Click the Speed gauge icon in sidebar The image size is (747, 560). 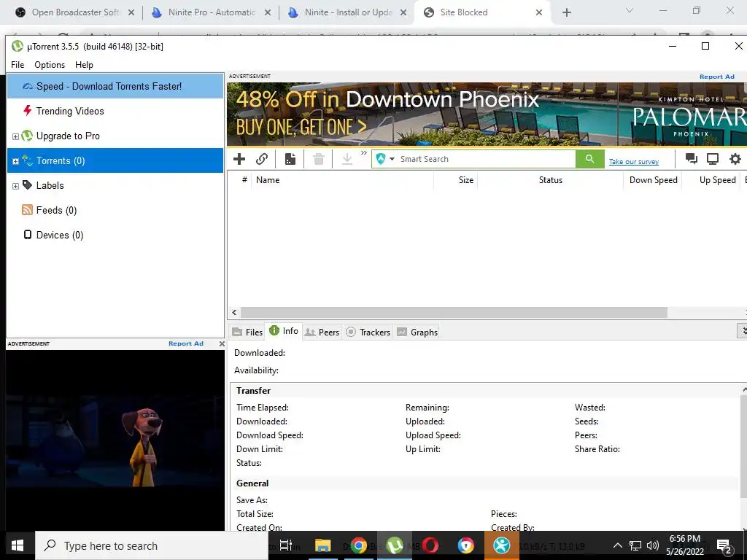point(27,87)
